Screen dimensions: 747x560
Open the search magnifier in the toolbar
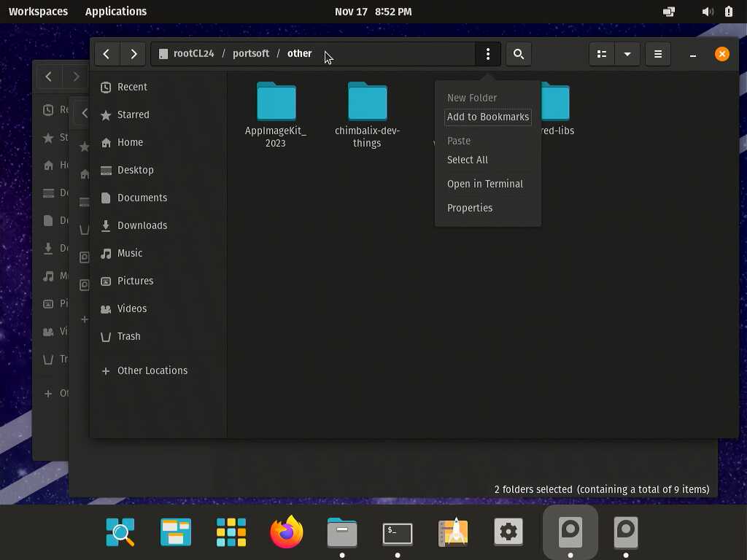[519, 54]
